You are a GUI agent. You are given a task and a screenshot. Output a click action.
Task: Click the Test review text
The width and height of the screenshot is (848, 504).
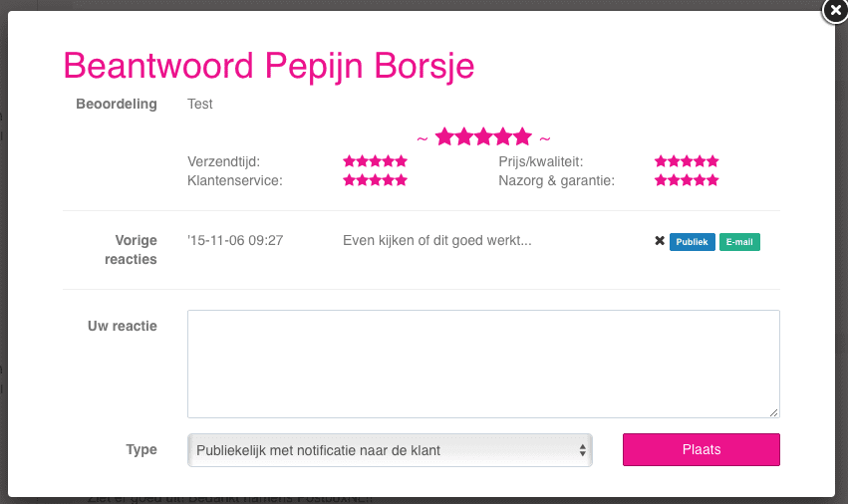tap(200, 104)
